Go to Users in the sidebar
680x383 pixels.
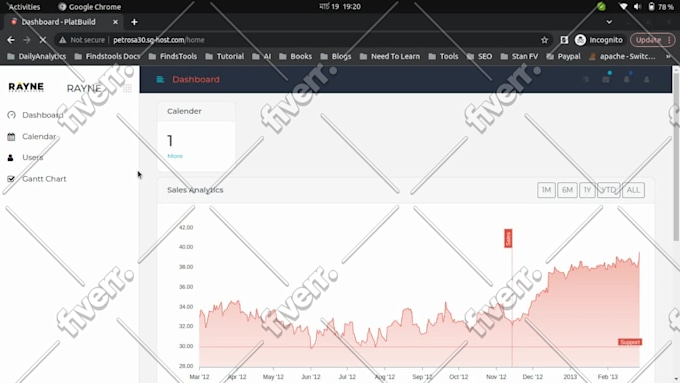(x=33, y=157)
